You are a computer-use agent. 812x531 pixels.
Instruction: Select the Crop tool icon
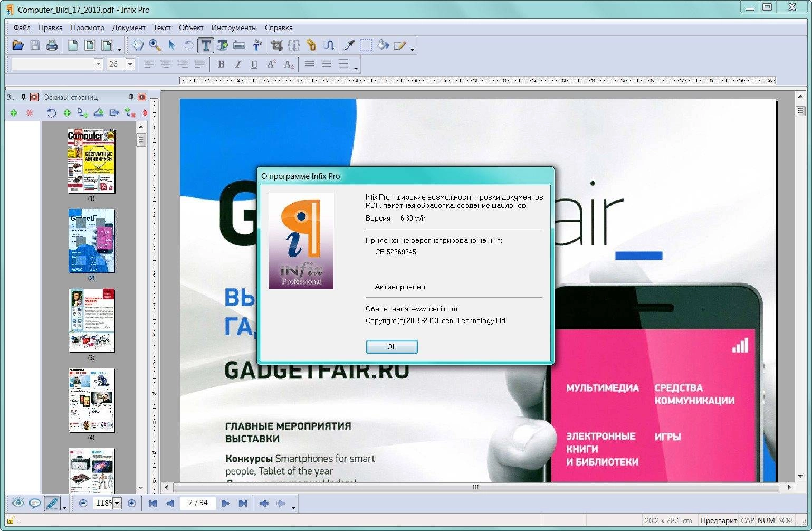click(x=277, y=45)
